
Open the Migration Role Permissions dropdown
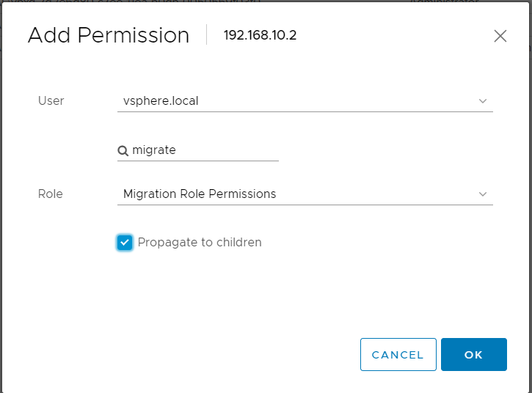tap(294, 194)
